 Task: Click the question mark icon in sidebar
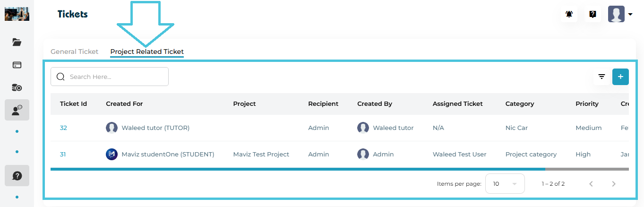(x=17, y=176)
